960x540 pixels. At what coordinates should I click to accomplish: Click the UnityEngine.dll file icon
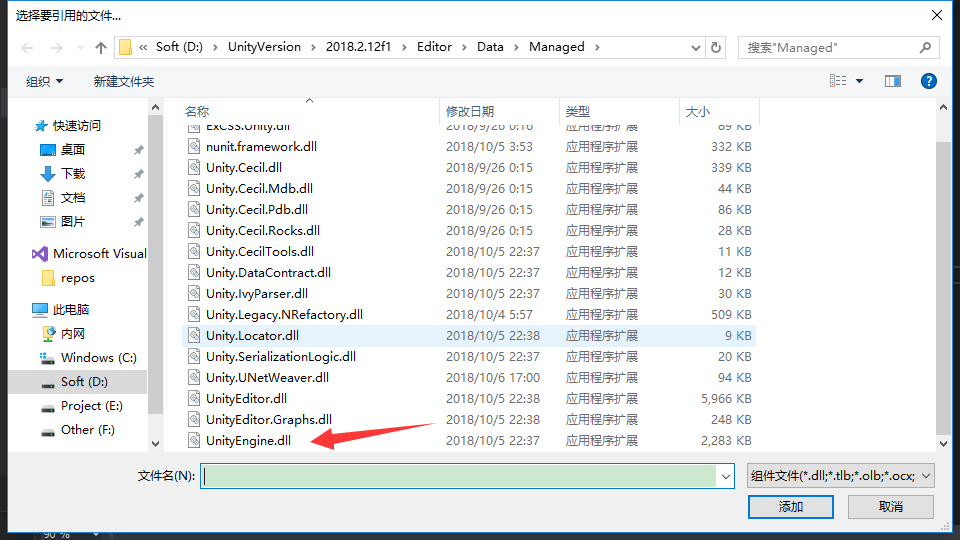coord(194,440)
